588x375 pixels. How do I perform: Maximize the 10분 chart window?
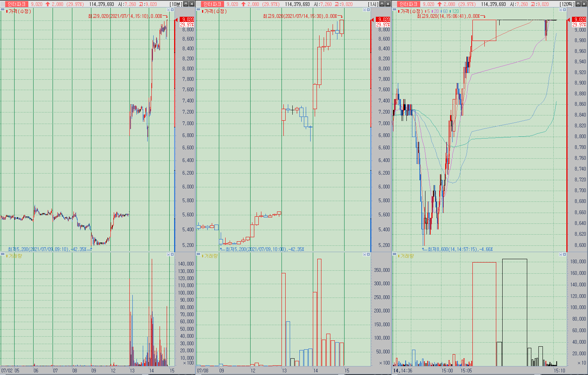[x=186, y=4]
